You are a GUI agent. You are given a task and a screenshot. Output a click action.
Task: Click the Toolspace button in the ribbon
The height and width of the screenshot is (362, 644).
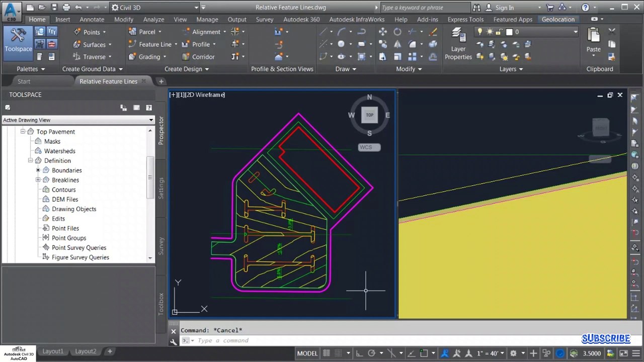click(18, 39)
